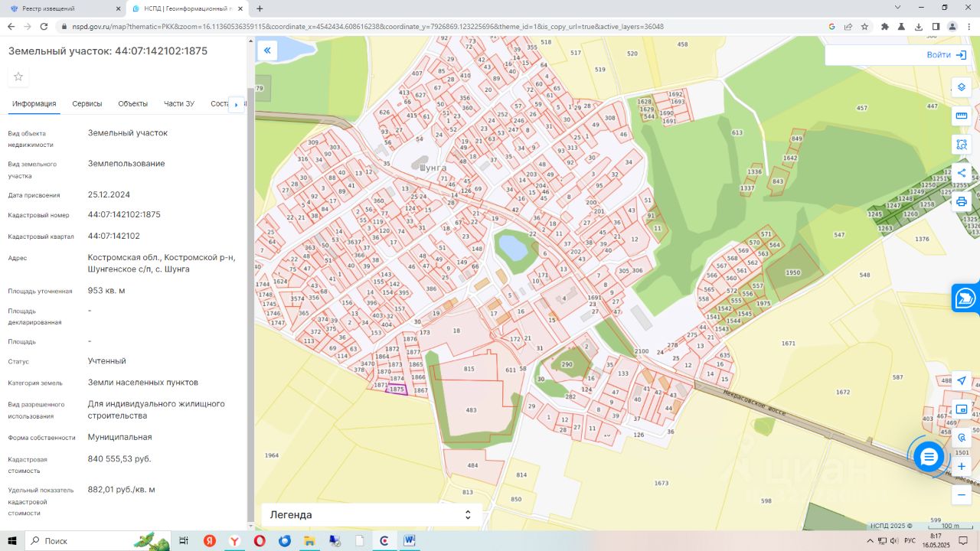Image resolution: width=980 pixels, height=551 pixels.
Task: Toggle the favorite star for this parcel
Action: click(x=18, y=77)
